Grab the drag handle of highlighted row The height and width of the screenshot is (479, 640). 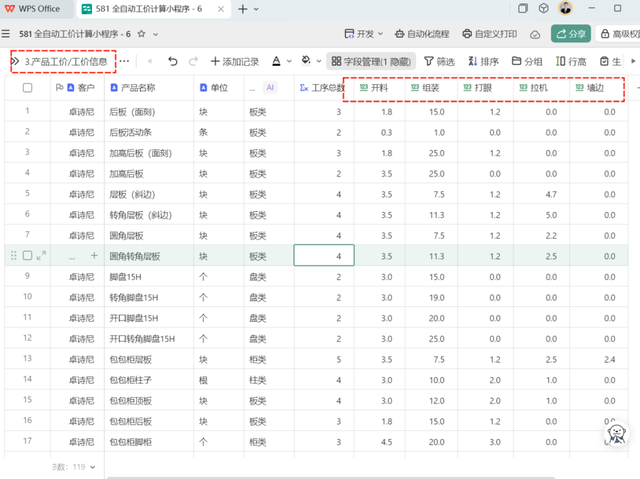pyautogui.click(x=13, y=256)
